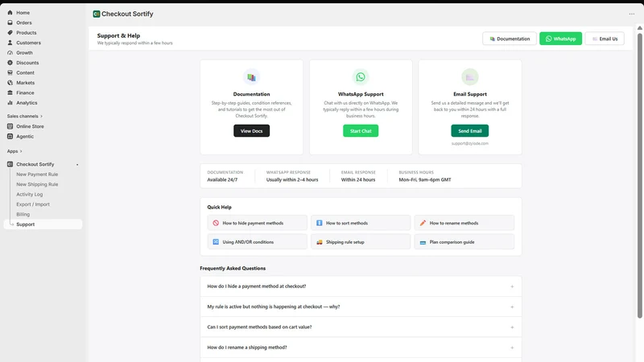Open Activity Log submenu item
Image resolution: width=644 pixels, height=362 pixels.
pyautogui.click(x=30, y=195)
